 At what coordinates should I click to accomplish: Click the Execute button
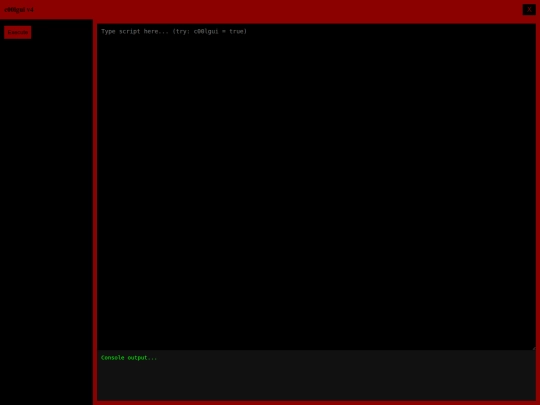coord(18,32)
